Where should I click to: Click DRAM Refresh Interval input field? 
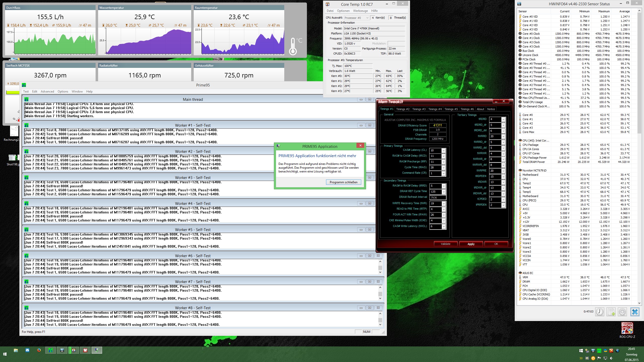pyautogui.click(x=438, y=198)
